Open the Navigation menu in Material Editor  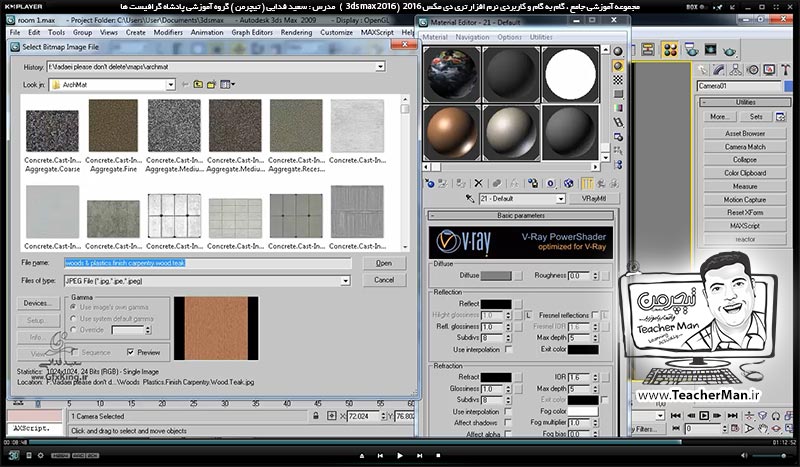click(472, 37)
